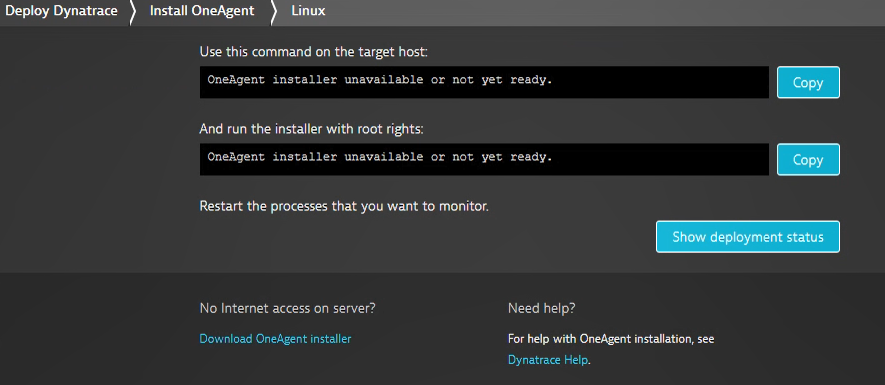Image resolution: width=885 pixels, height=385 pixels.
Task: Select the Linux breadcrumb item
Action: point(308,11)
